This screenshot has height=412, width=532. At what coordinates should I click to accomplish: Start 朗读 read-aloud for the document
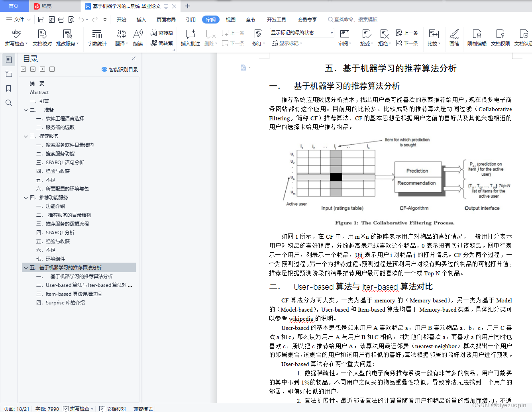pyautogui.click(x=137, y=37)
